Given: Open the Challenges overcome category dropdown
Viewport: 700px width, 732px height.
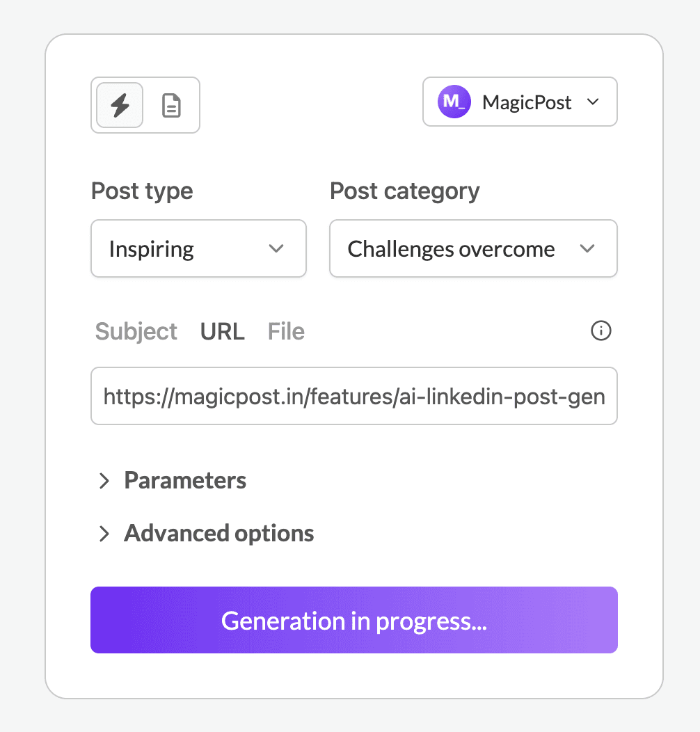Looking at the screenshot, I should point(473,248).
